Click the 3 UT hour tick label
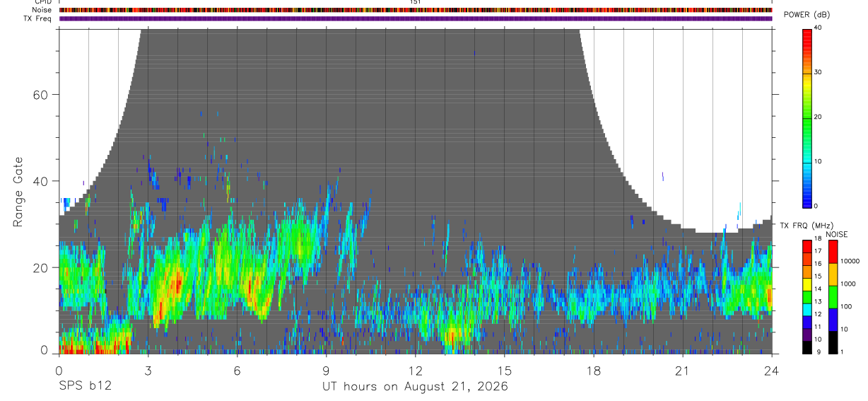868x401 pixels. [148, 371]
